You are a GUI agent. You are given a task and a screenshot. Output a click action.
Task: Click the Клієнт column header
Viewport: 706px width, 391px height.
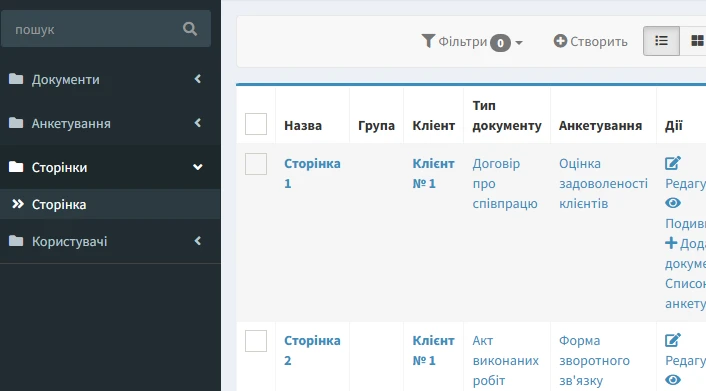pos(434,125)
